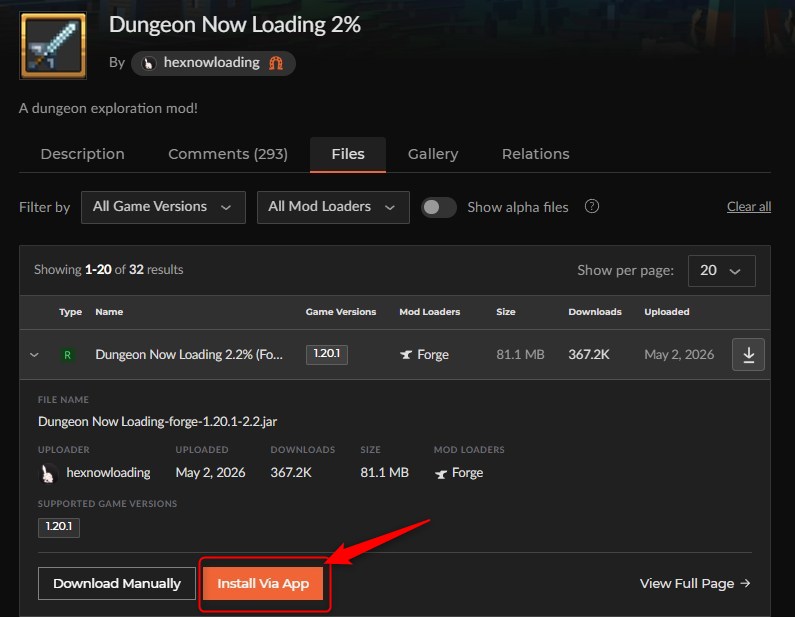Click the orange author badge icon next to hexnowloading
The image size is (795, 617).
coord(276,63)
